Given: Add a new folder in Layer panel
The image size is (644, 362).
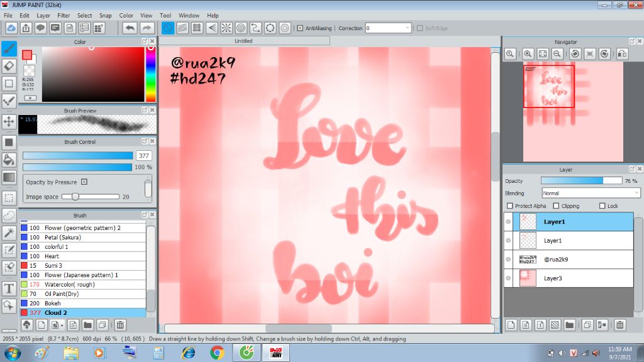Looking at the screenshot, I should click(x=569, y=325).
